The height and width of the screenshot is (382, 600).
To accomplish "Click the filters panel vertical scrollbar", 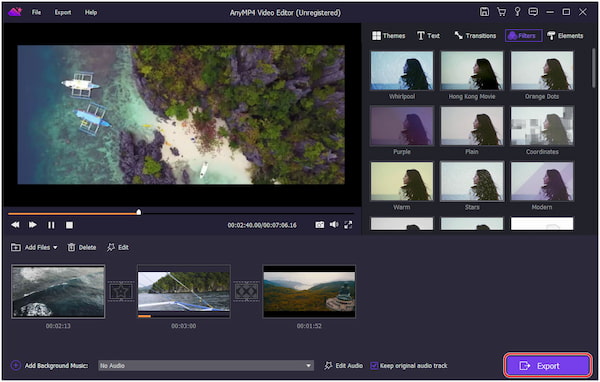I will [x=593, y=68].
